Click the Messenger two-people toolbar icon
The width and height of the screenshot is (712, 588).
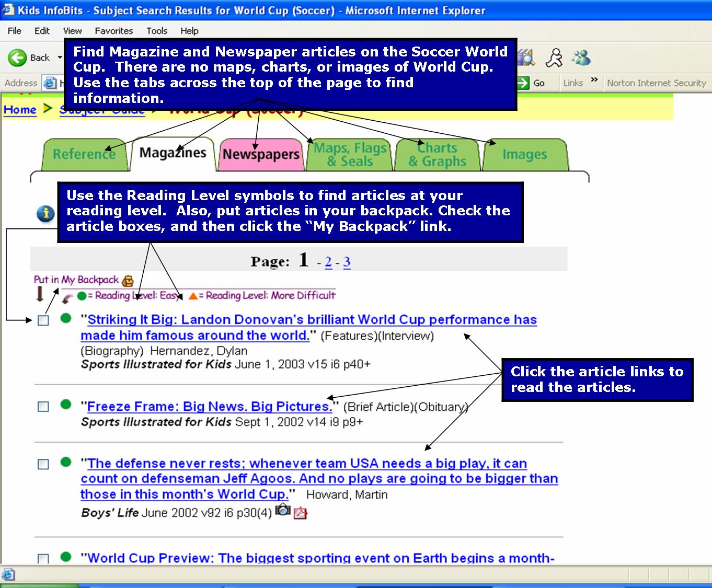coord(581,57)
